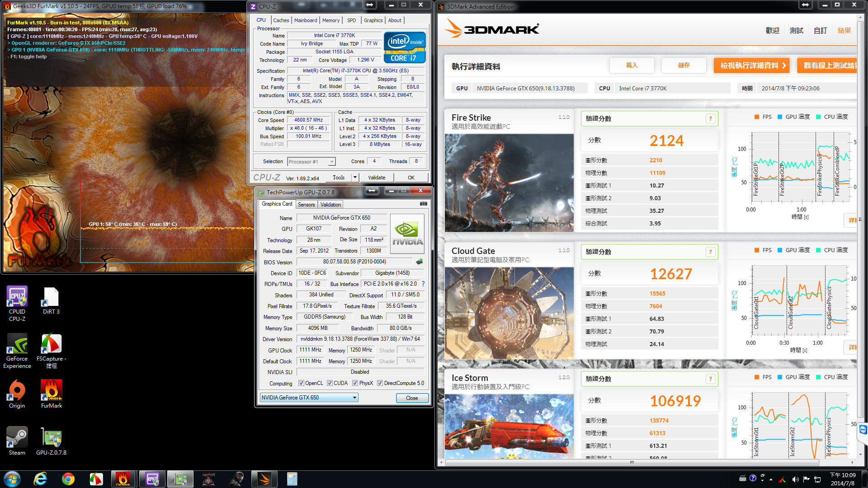Click the Cloud Gate score help icon
The width and height of the screenshot is (868, 488).
point(710,252)
